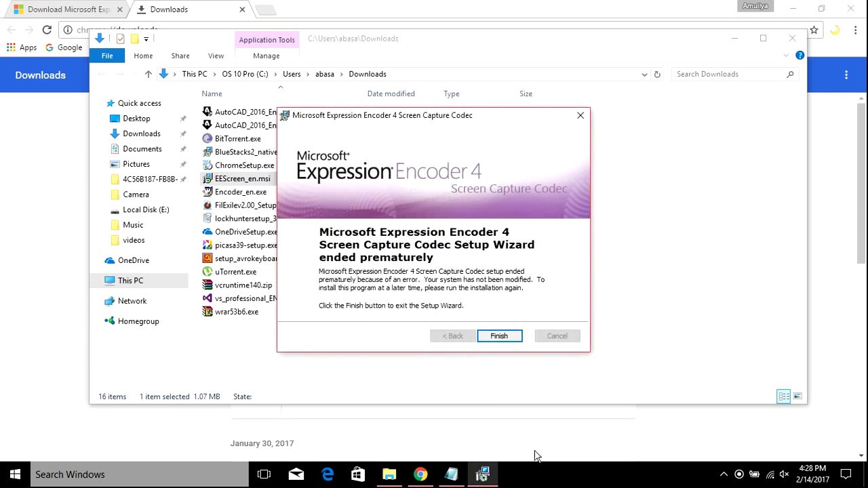868x488 pixels.
Task: Open Action Center notifications icon
Action: 846,474
